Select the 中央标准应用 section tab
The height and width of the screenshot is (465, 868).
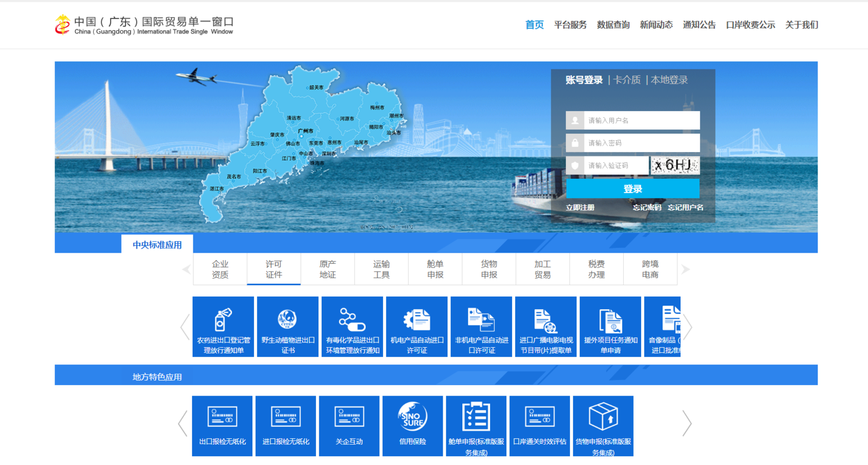point(157,244)
